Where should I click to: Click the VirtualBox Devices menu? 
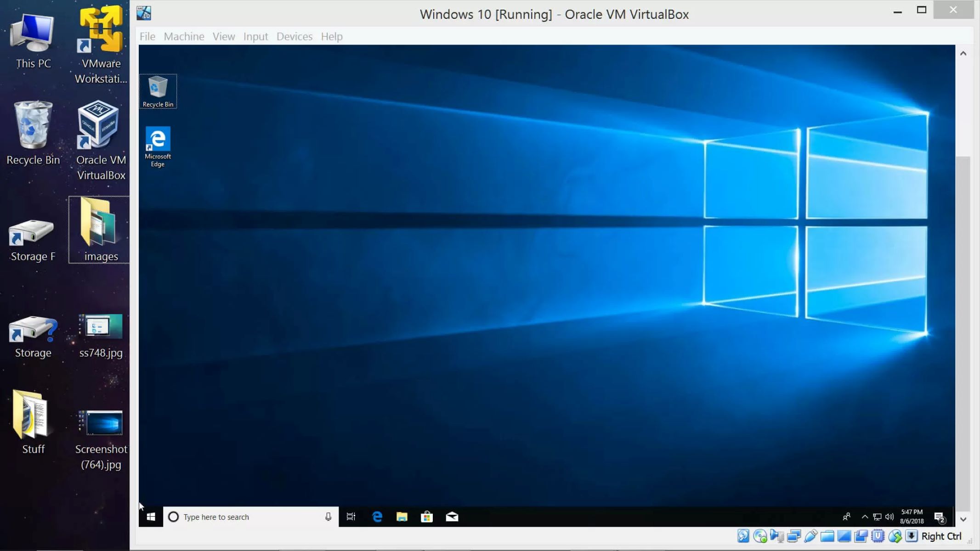click(x=294, y=36)
